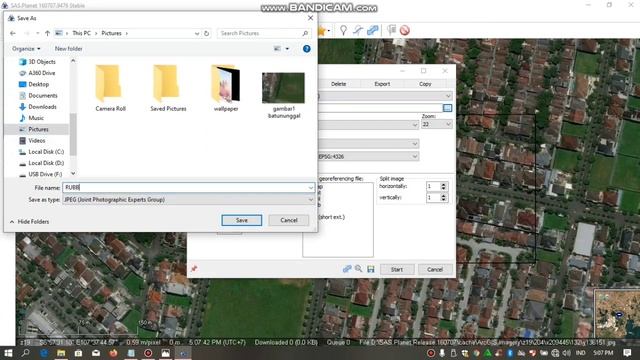
Task: Open Photos app from taskbar
Action: pos(165,353)
